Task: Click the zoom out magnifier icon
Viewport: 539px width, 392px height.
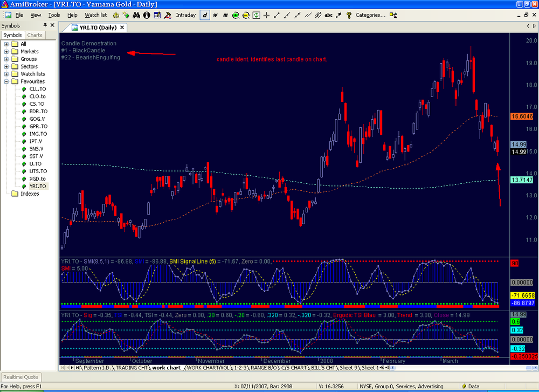Action: pyautogui.click(x=246, y=15)
